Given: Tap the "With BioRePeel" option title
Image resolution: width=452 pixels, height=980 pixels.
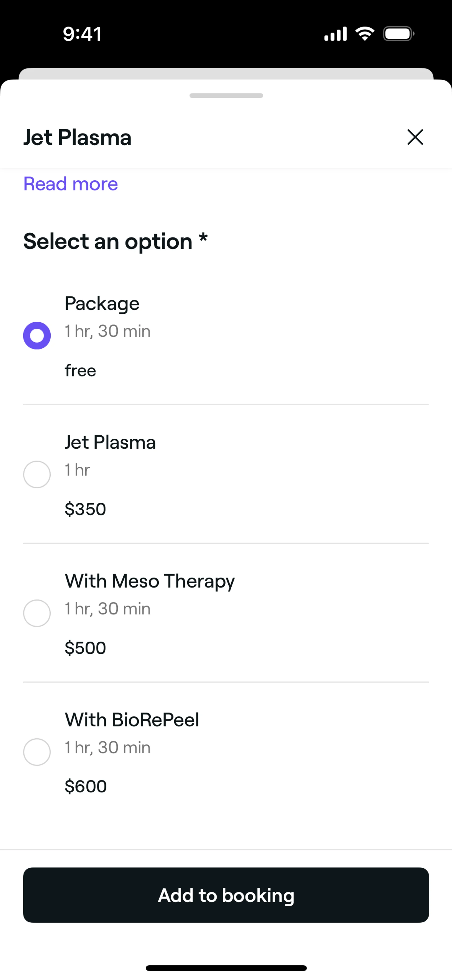Looking at the screenshot, I should click(x=132, y=720).
